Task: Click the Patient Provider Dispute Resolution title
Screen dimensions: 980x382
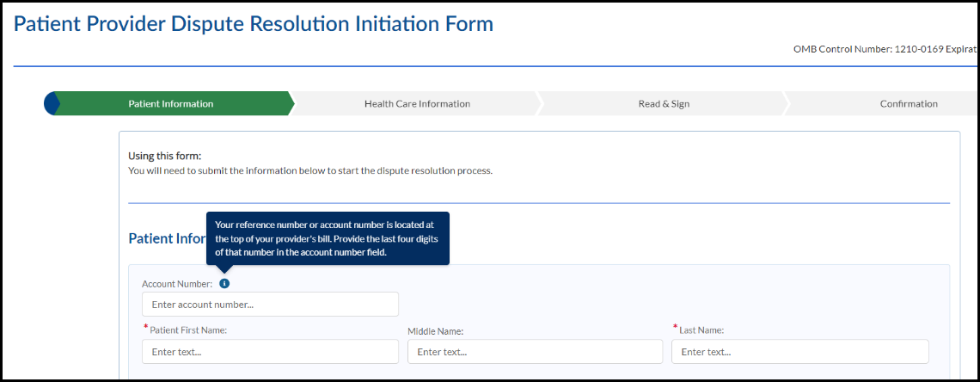Action: click(254, 24)
